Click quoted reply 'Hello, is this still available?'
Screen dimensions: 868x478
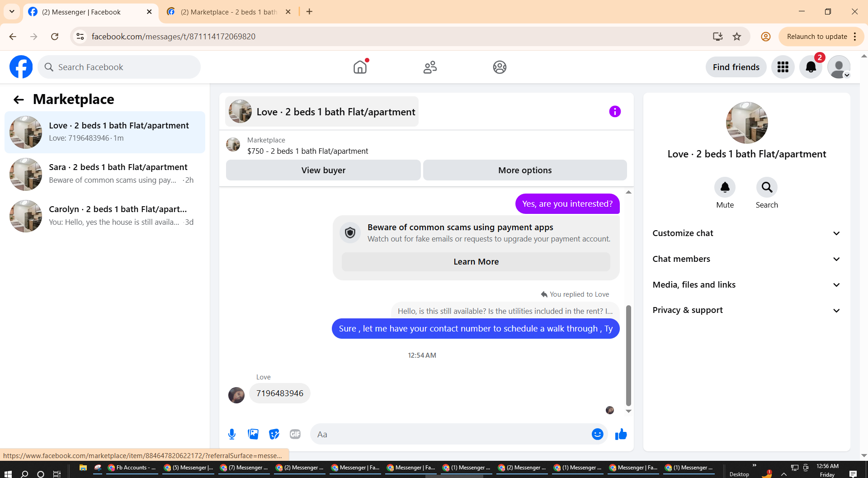[505, 311]
